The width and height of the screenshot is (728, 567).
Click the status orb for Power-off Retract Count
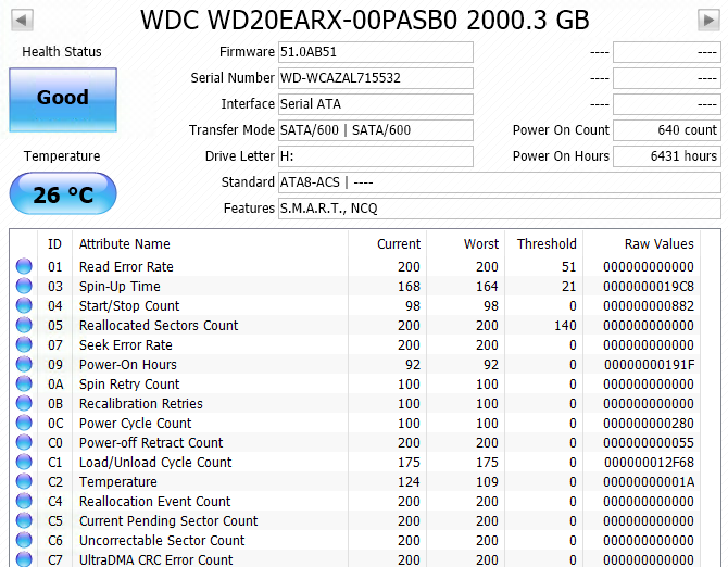(24, 443)
